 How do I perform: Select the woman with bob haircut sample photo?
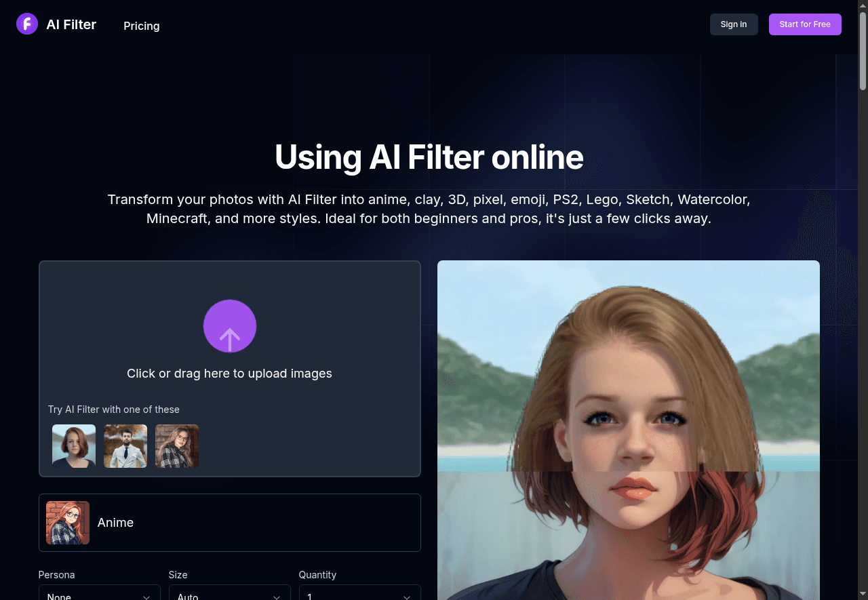click(73, 446)
